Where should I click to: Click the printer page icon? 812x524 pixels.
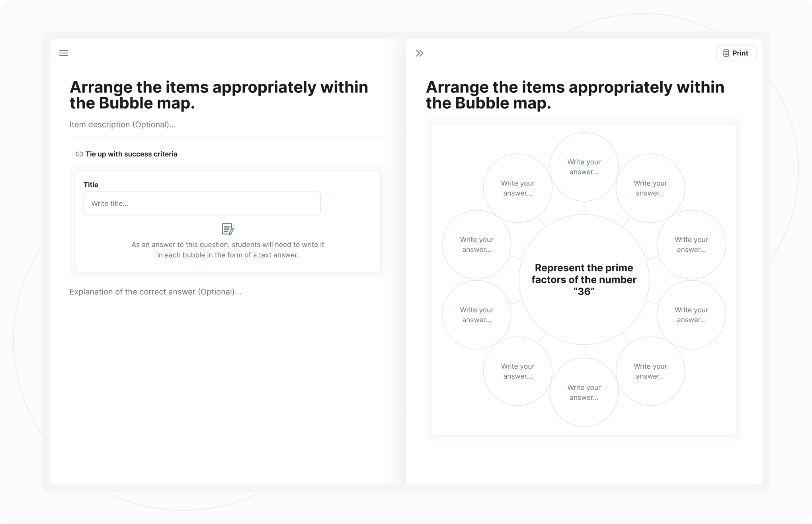click(x=726, y=53)
